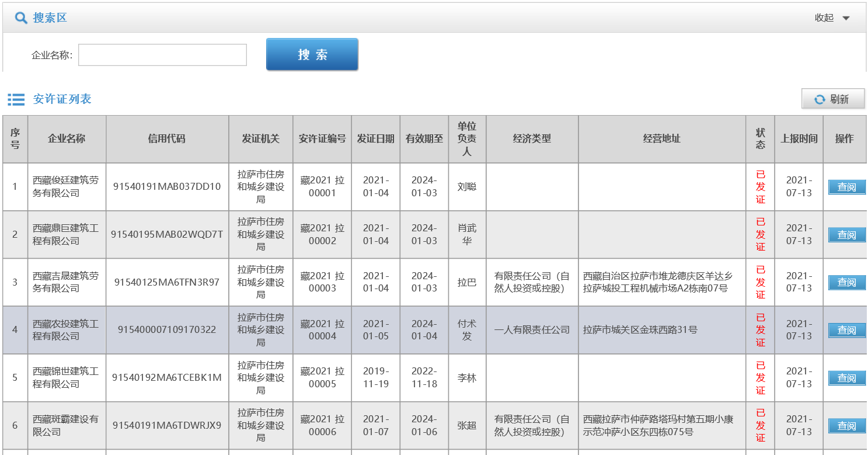This screenshot has width=868, height=455.
Task: Click the list icon beside 安许证列表
Action: (x=16, y=99)
